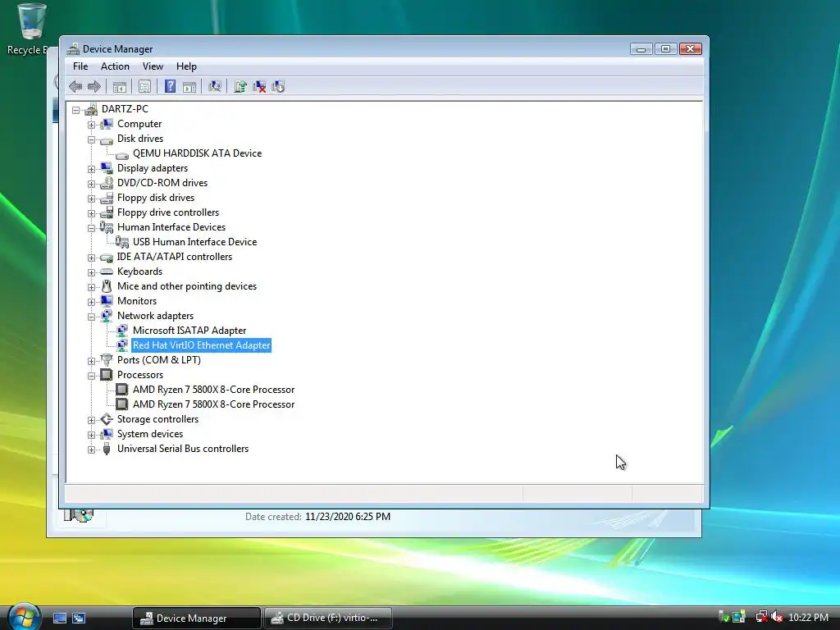
Task: Click the date created value 11/23/2020 6:25 PM
Action: (348, 517)
